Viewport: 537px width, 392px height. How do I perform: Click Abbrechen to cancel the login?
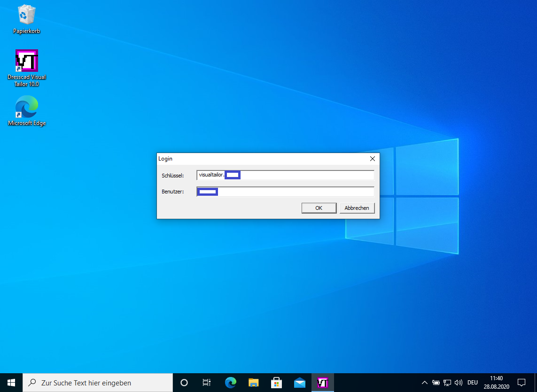tap(357, 208)
